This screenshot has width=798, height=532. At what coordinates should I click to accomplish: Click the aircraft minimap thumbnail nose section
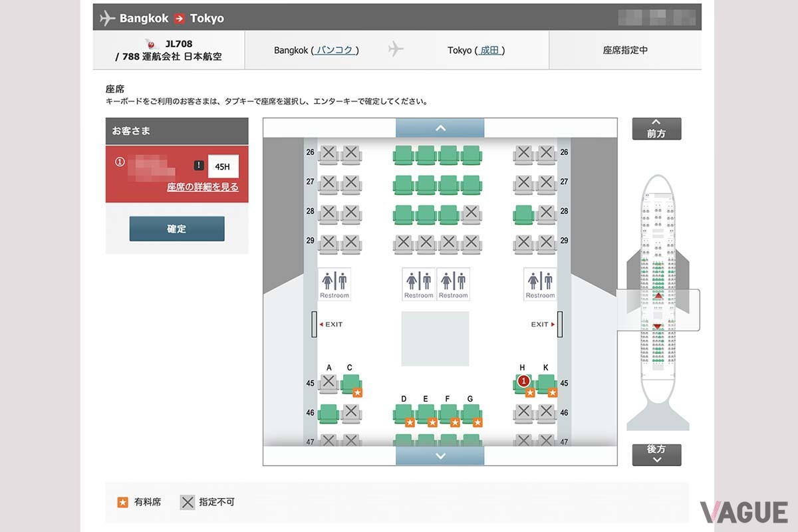coord(658,190)
